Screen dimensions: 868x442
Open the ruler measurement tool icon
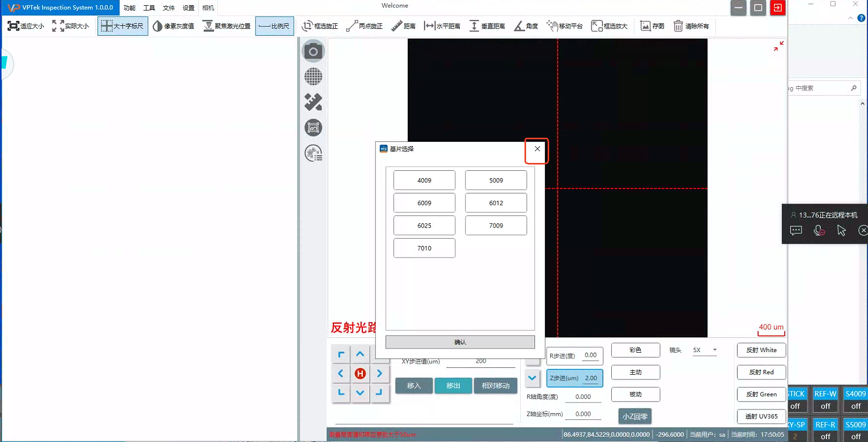tap(313, 102)
